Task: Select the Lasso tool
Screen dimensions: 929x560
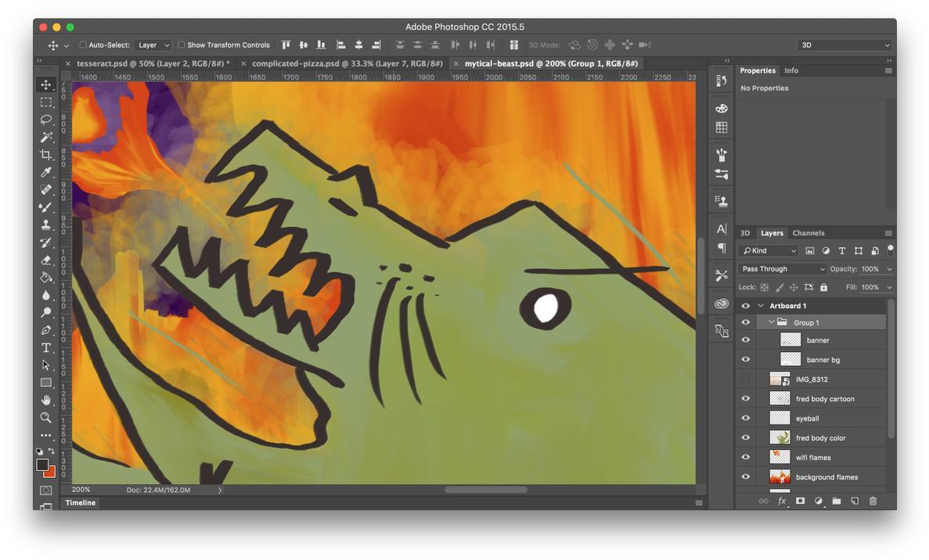Action: click(45, 120)
